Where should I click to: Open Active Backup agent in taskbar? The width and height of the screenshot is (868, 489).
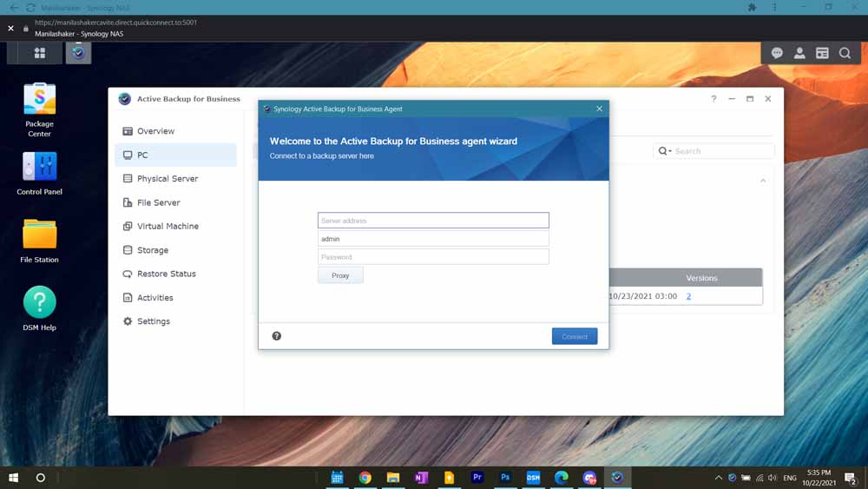tap(617, 478)
